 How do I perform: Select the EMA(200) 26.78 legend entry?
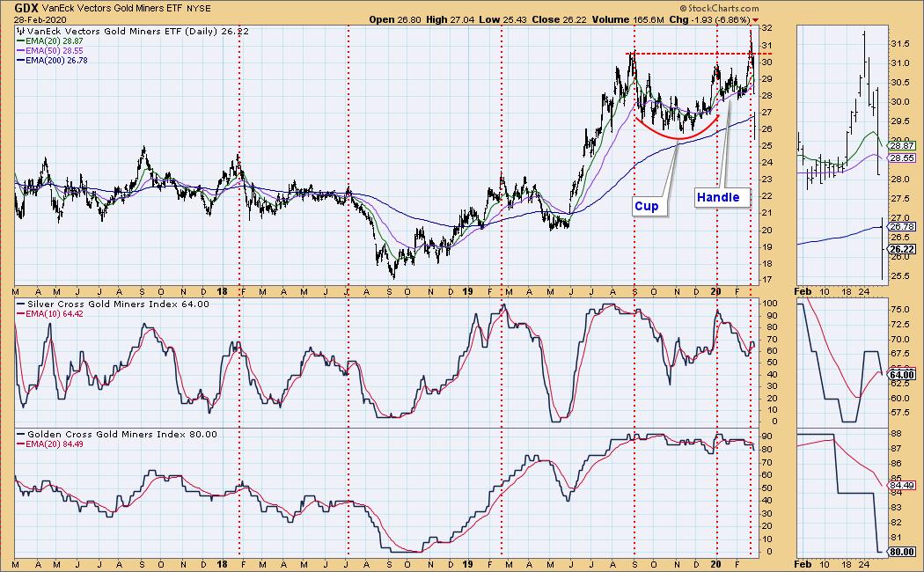53,60
